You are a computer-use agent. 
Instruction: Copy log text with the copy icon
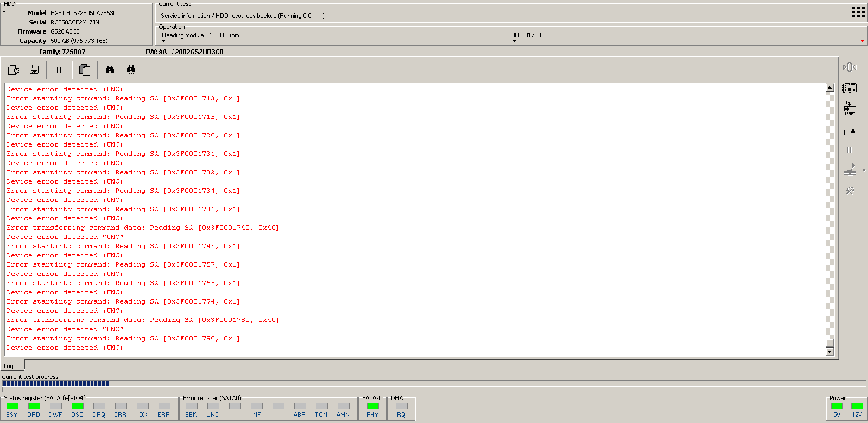pyautogui.click(x=85, y=70)
